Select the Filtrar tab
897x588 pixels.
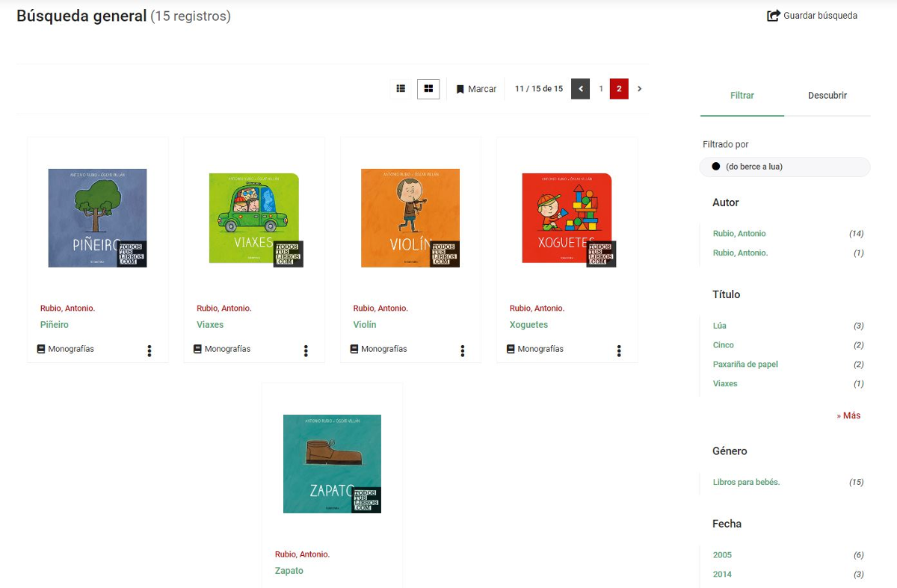(x=742, y=96)
